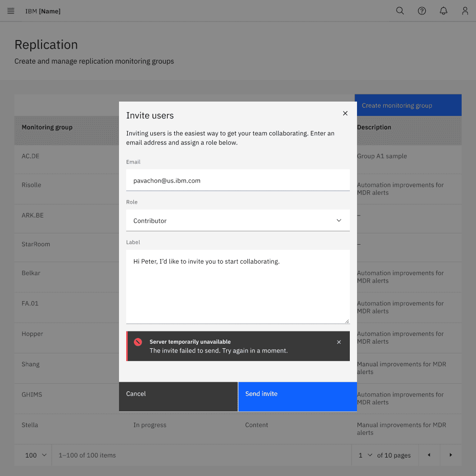The image size is (476, 476).
Task: Open the items-per-page dropdown showing 100
Action: pyautogui.click(x=33, y=455)
